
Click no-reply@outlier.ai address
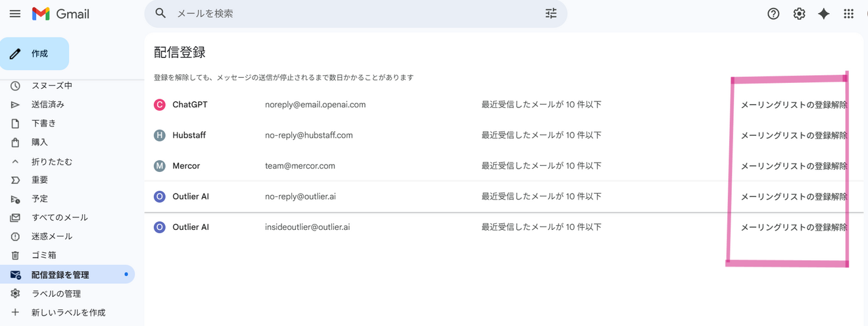click(x=301, y=196)
